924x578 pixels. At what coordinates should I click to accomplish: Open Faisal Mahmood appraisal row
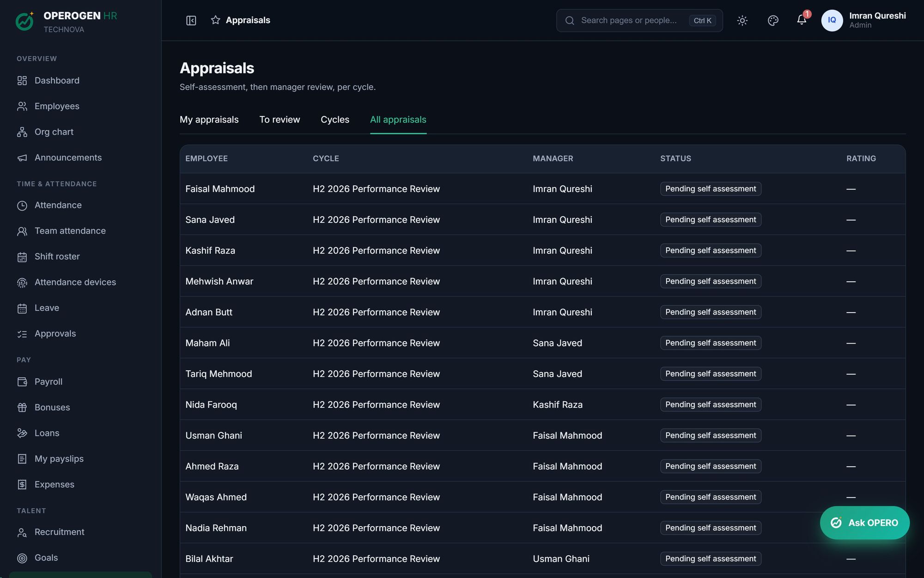click(542, 189)
